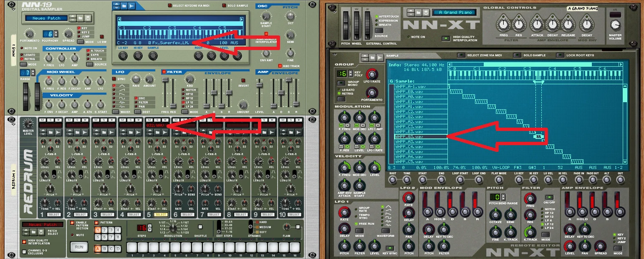Toggle Redrum Enable Pattern Section

(72, 223)
